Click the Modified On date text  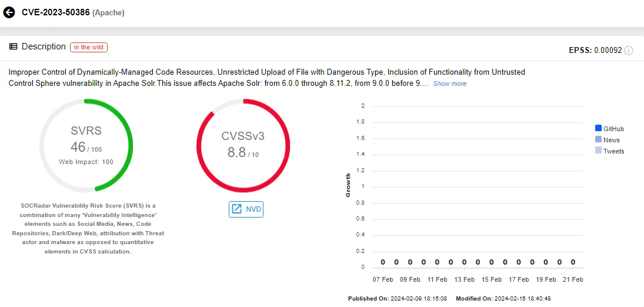click(x=503, y=298)
